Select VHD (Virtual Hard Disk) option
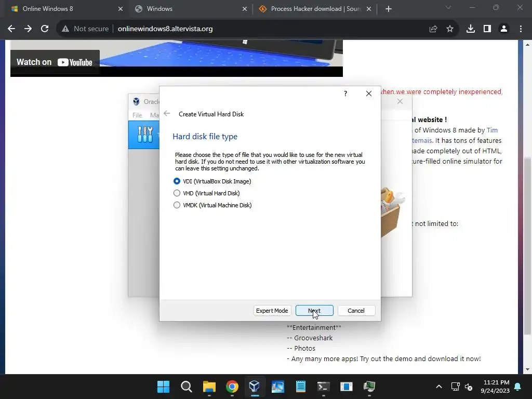This screenshot has width=532, height=399. click(x=207, y=193)
